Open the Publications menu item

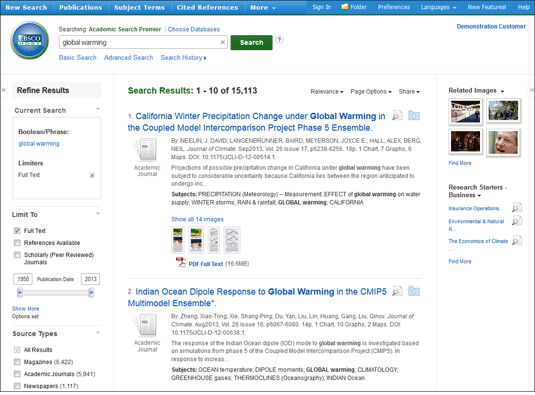tap(81, 7)
